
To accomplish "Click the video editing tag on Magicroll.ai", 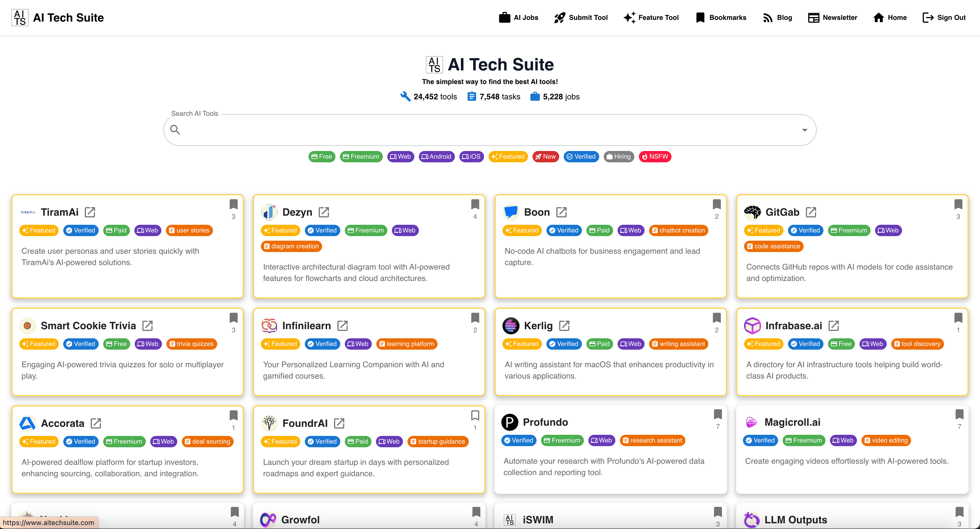I will (886, 440).
